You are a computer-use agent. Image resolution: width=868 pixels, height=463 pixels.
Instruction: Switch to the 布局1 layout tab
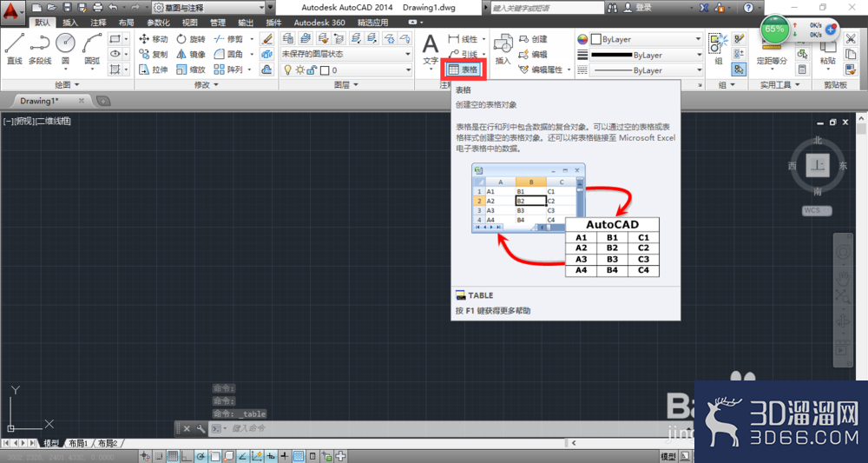pos(79,444)
